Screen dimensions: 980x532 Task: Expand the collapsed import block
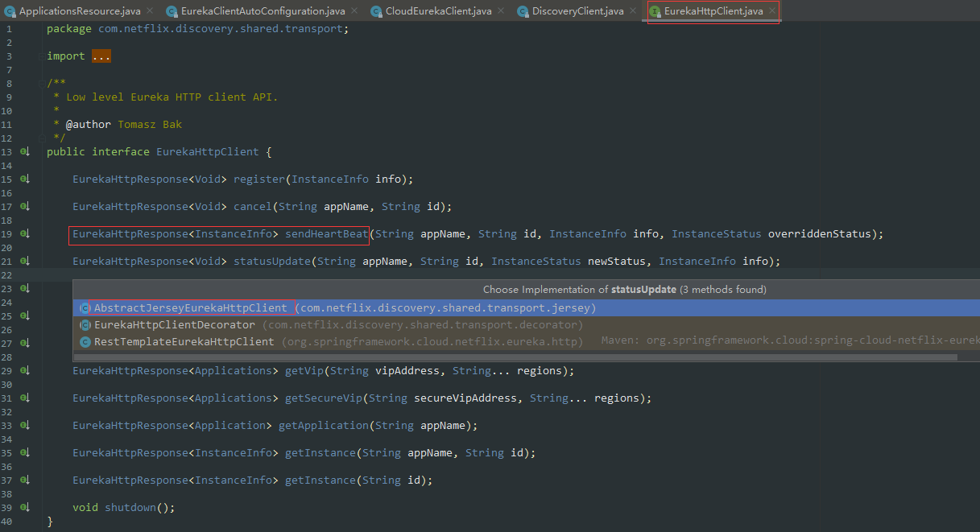point(101,56)
